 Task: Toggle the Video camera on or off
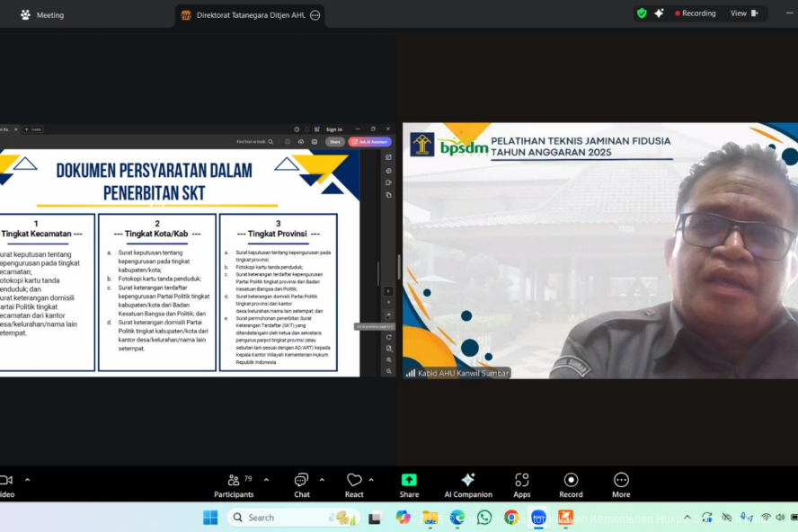[5, 484]
